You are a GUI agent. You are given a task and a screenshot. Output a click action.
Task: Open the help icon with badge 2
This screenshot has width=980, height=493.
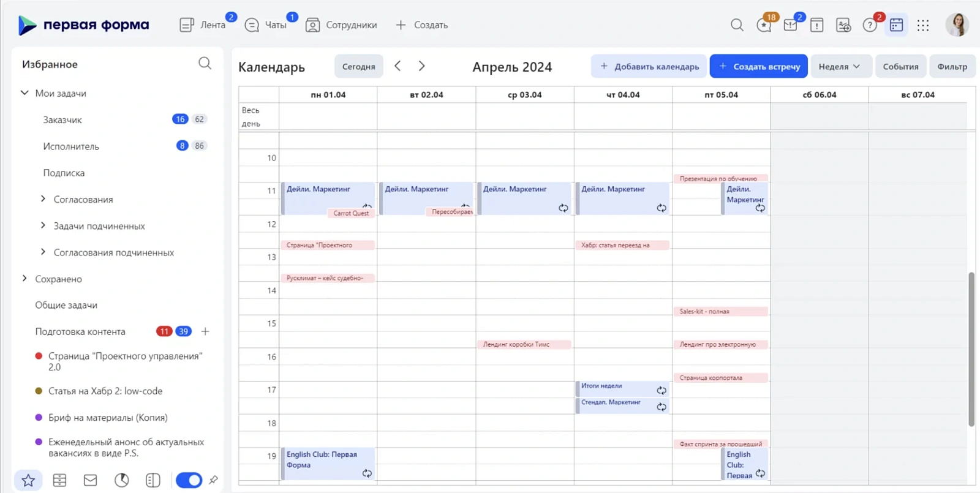point(870,25)
